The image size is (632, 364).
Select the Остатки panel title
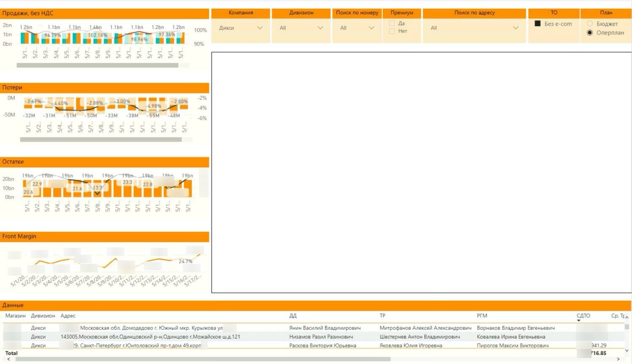click(x=13, y=162)
